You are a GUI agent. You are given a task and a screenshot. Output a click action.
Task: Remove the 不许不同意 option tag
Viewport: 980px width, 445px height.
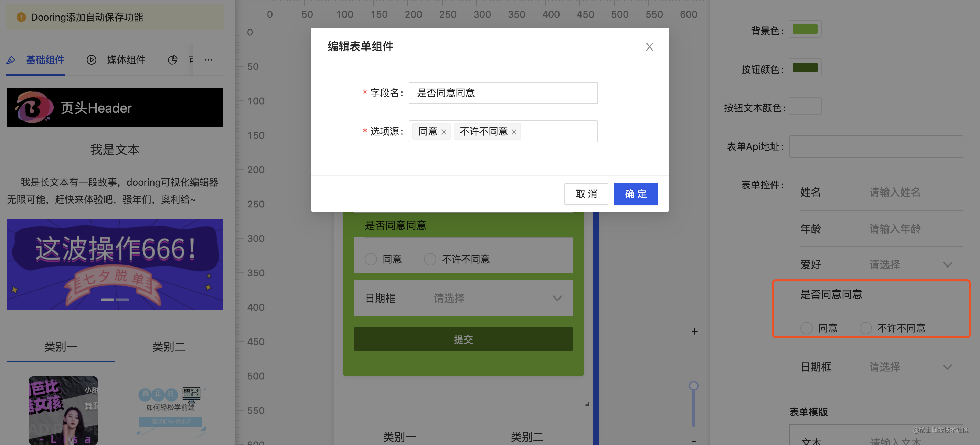tap(514, 132)
